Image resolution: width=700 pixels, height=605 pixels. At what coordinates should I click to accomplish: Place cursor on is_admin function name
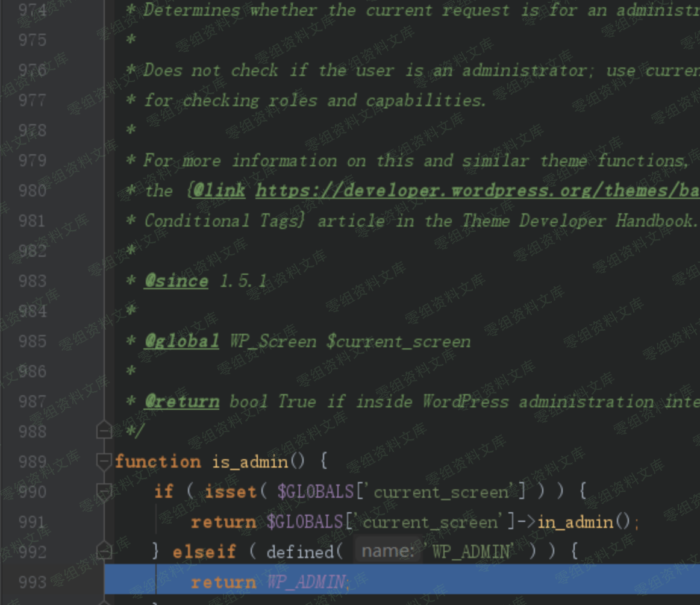click(x=249, y=462)
